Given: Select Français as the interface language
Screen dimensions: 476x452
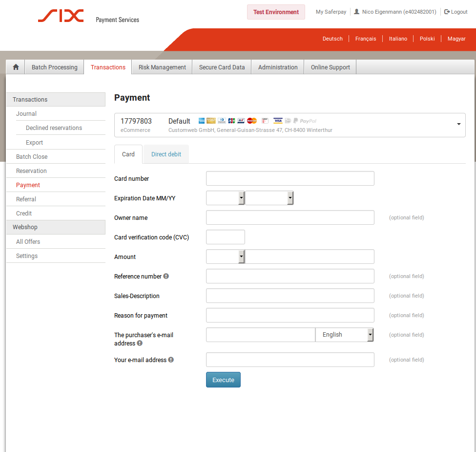Looking at the screenshot, I should 366,39.
